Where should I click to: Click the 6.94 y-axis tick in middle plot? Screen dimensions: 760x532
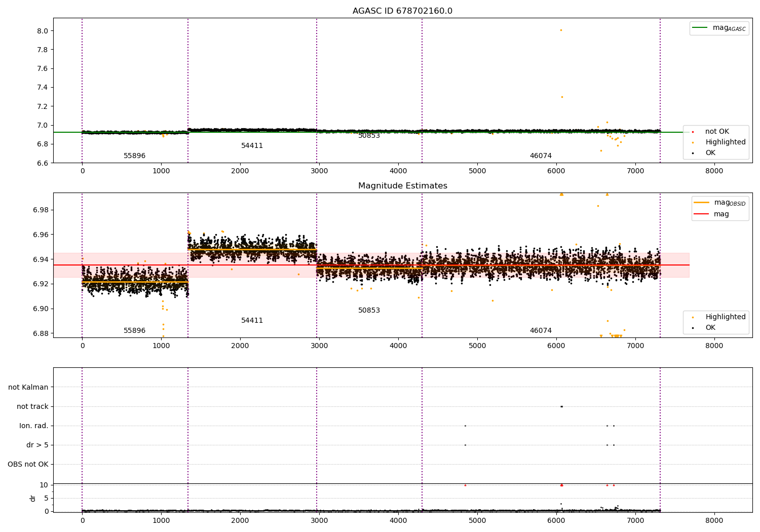point(40,260)
